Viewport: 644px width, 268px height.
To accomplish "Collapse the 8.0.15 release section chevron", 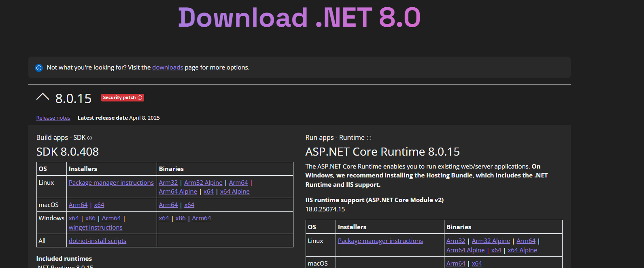I will coord(43,97).
